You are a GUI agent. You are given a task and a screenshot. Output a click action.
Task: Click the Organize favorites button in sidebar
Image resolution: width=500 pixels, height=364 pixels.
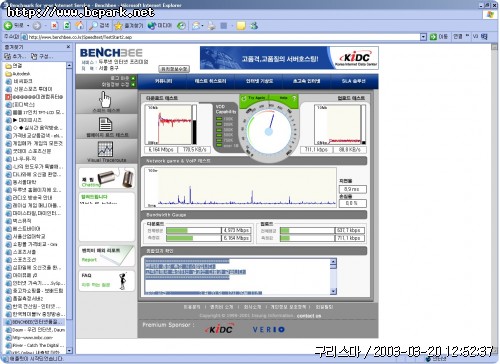(41, 56)
